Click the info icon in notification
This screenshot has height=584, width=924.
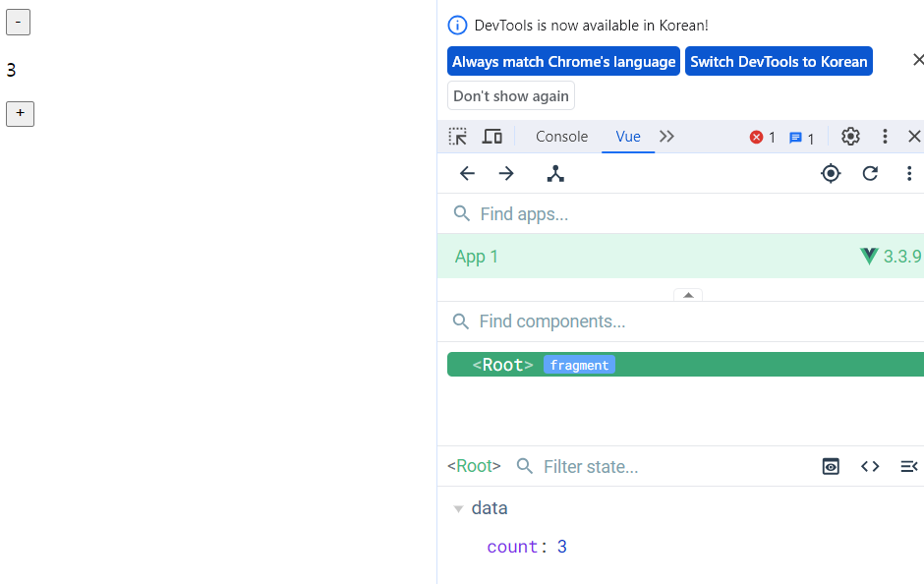click(x=457, y=26)
